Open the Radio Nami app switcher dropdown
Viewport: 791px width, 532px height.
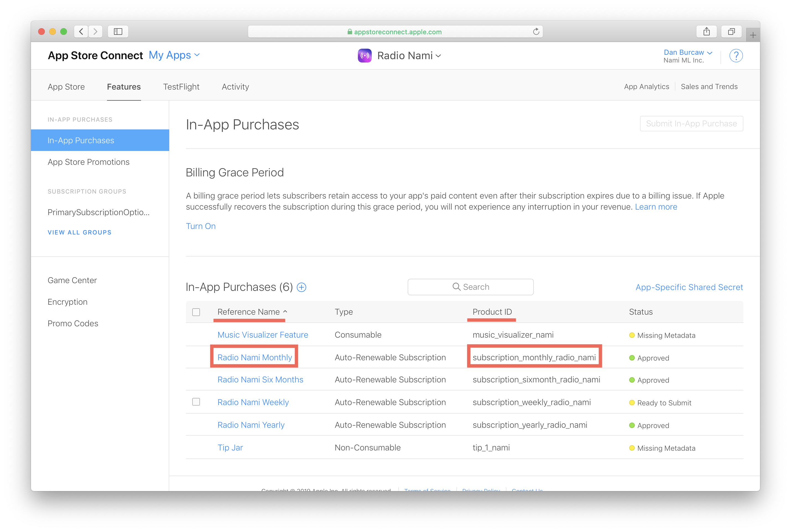pyautogui.click(x=409, y=56)
